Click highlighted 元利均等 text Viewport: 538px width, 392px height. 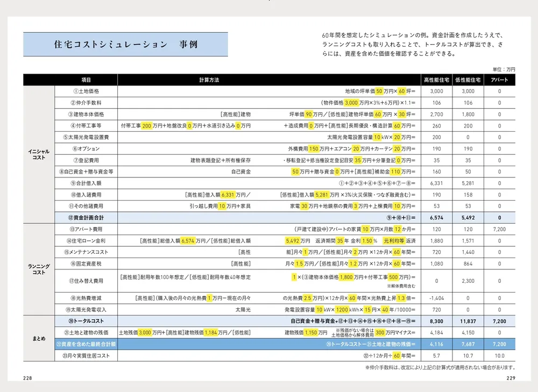(x=394, y=241)
